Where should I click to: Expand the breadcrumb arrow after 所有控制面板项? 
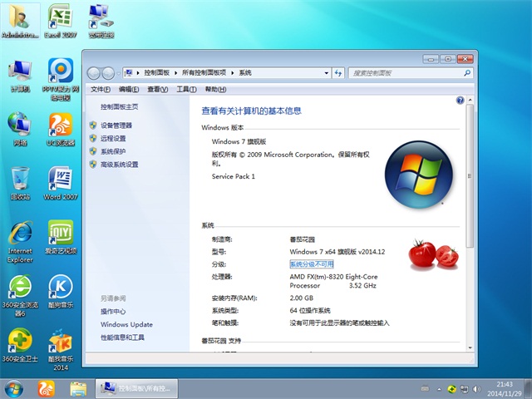233,73
